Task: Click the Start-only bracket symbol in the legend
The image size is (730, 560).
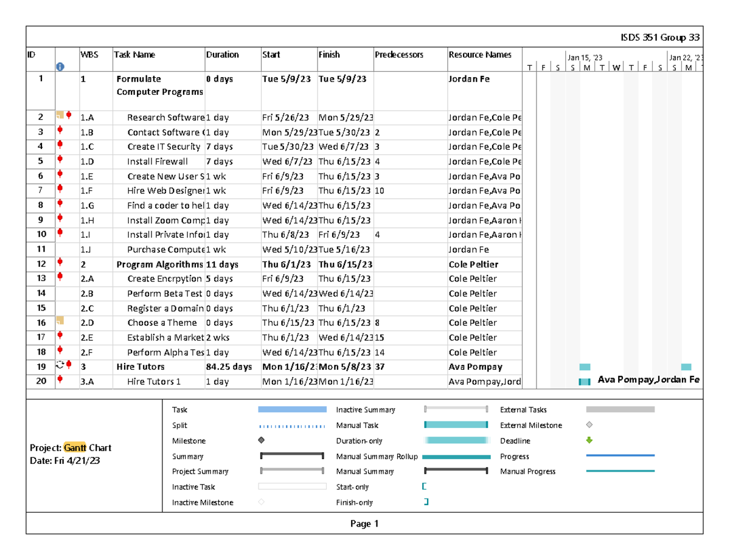Action: click(x=423, y=487)
